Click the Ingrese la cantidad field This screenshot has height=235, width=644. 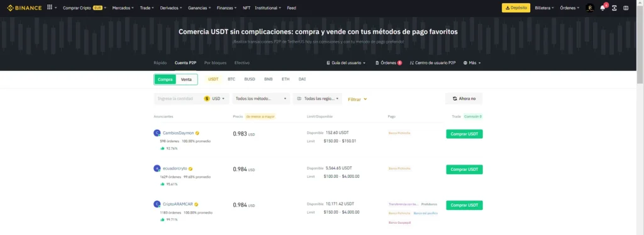tap(178, 99)
